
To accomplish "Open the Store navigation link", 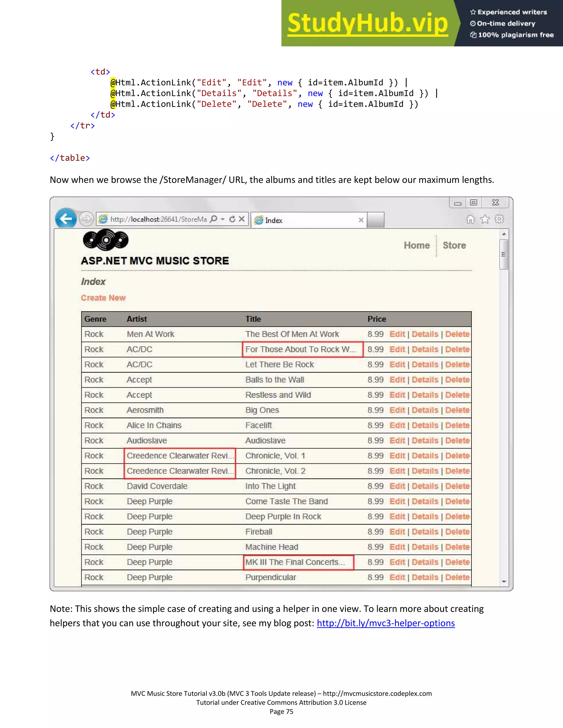I will click(454, 245).
